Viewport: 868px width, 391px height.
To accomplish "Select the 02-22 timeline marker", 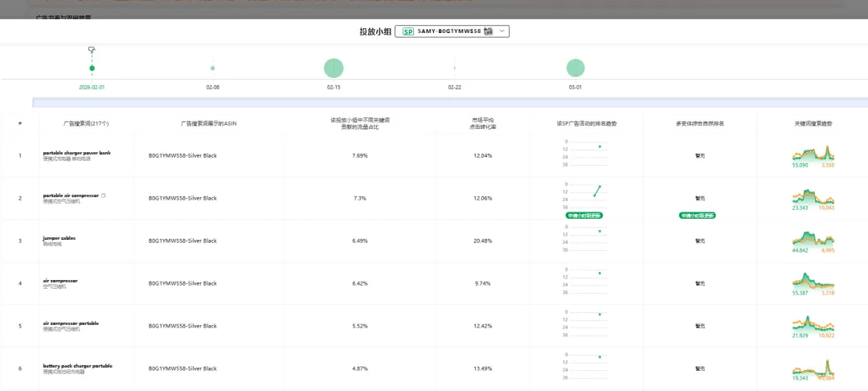I will coord(454,68).
